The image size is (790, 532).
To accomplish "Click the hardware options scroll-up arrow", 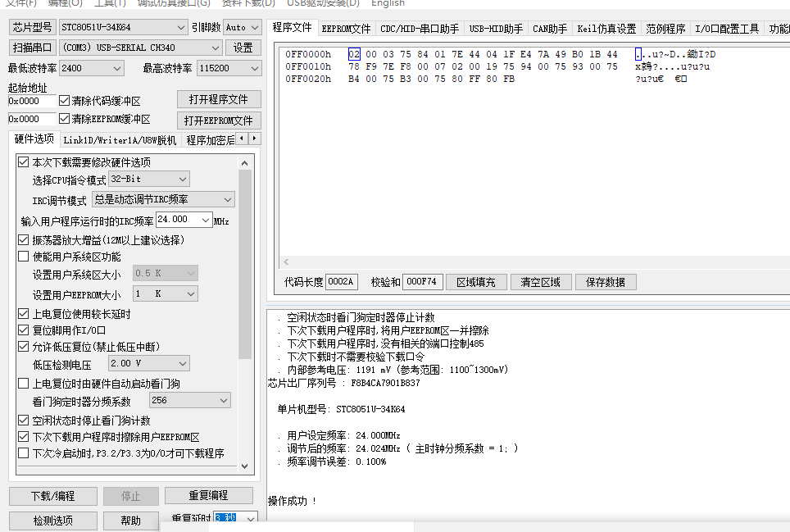I will tap(245, 163).
